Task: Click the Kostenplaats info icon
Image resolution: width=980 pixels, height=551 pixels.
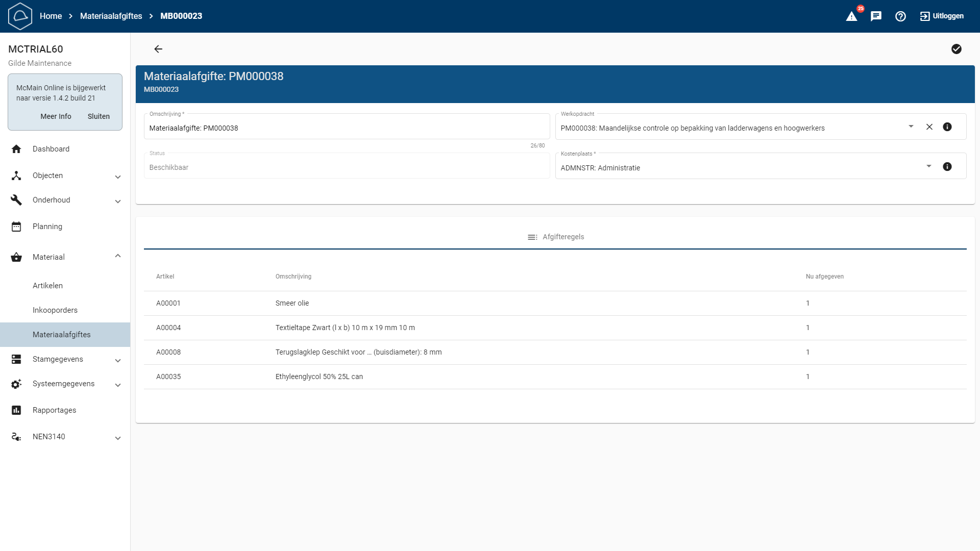Action: point(947,167)
